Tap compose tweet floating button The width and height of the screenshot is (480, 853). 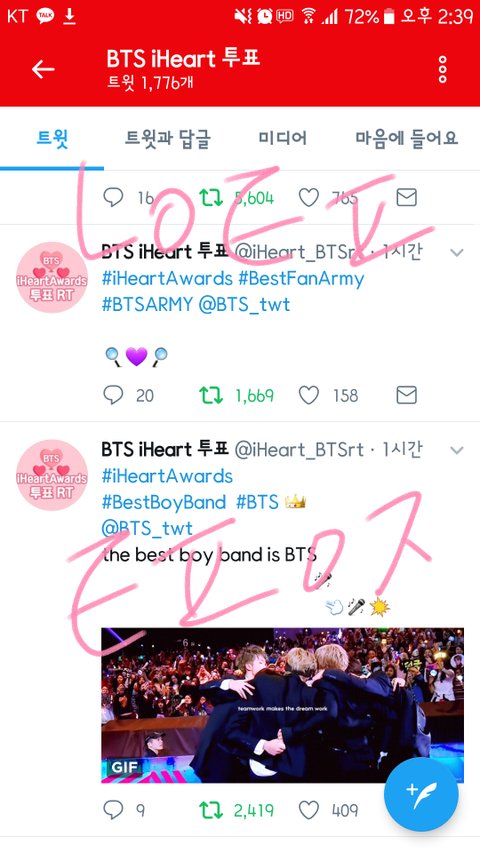(x=421, y=794)
